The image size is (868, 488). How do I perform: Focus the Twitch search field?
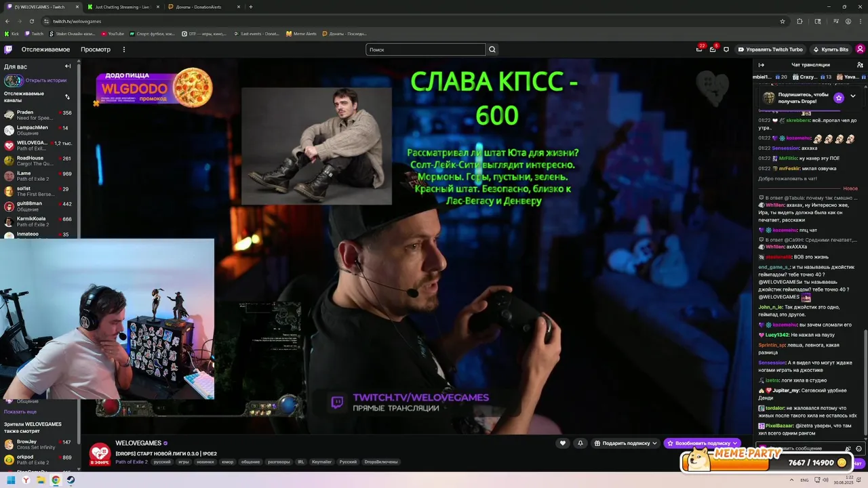click(x=426, y=49)
